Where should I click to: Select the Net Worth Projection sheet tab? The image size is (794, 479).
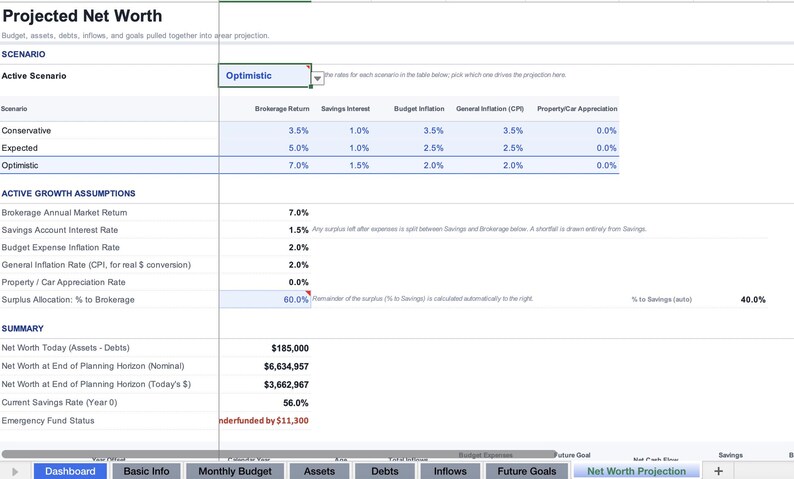637,471
